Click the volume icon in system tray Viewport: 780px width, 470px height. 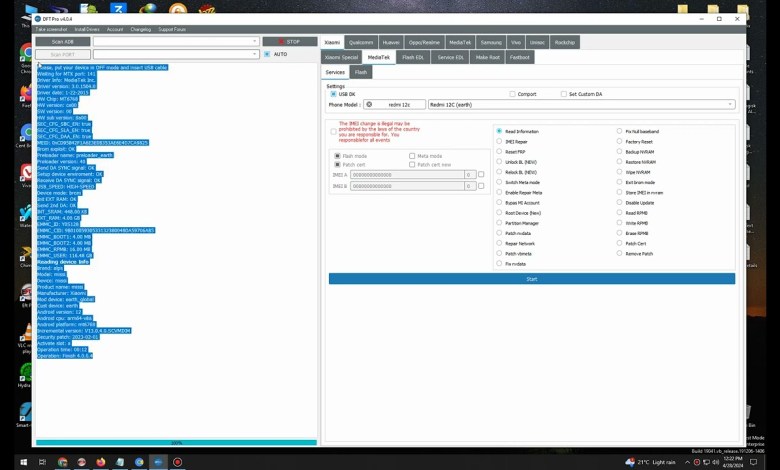tap(715, 462)
